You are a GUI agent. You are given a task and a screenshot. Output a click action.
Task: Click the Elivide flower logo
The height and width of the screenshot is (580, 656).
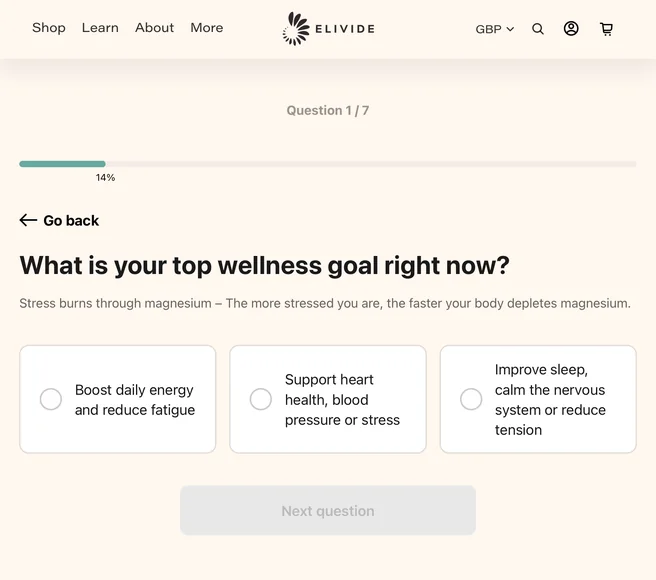click(x=296, y=28)
